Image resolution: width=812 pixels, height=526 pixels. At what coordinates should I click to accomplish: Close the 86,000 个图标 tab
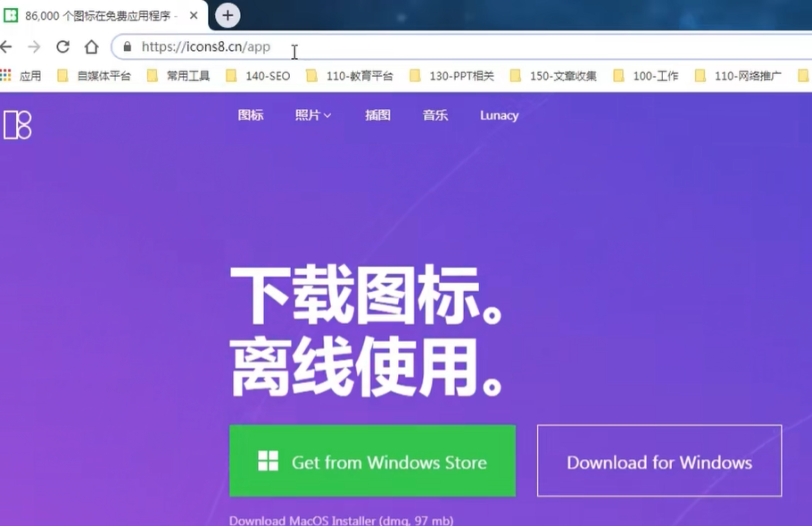point(194,15)
